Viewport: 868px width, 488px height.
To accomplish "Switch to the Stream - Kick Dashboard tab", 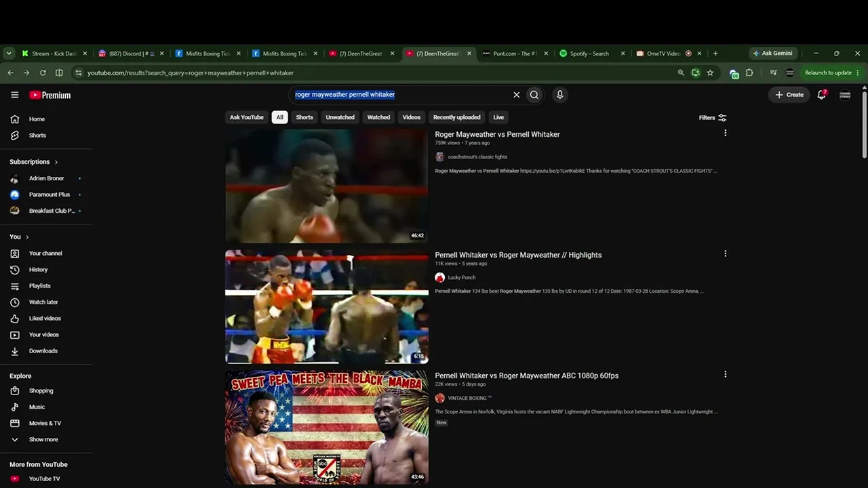I will [54, 54].
